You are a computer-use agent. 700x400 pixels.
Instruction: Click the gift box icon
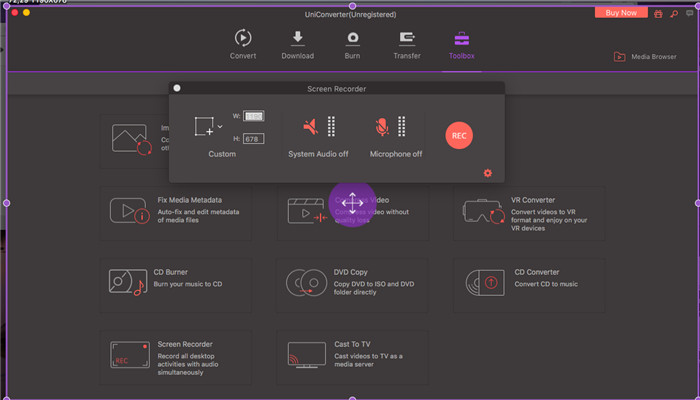tap(658, 14)
